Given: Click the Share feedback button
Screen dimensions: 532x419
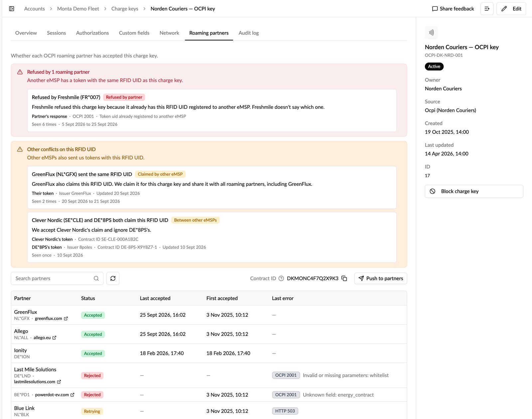Looking at the screenshot, I should [453, 9].
